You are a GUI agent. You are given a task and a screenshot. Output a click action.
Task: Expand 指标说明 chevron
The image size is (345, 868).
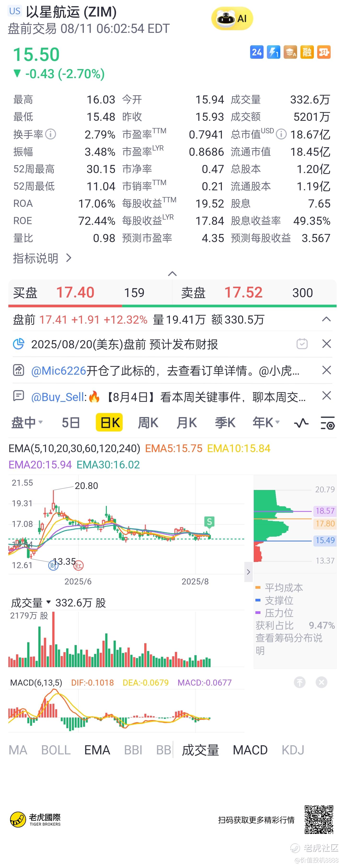69,258
